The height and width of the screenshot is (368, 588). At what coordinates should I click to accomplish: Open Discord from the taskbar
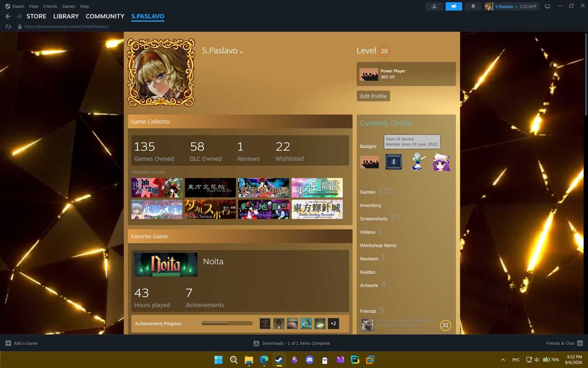click(x=309, y=360)
